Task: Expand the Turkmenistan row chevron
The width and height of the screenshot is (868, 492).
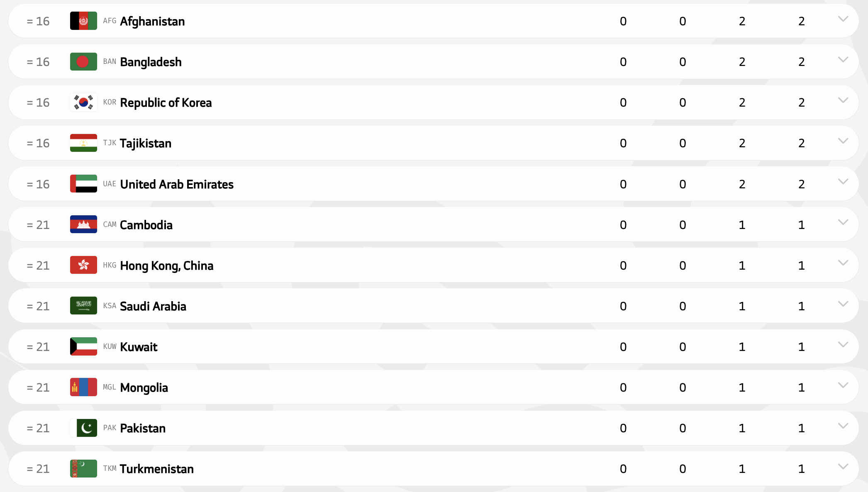Action: [843, 467]
